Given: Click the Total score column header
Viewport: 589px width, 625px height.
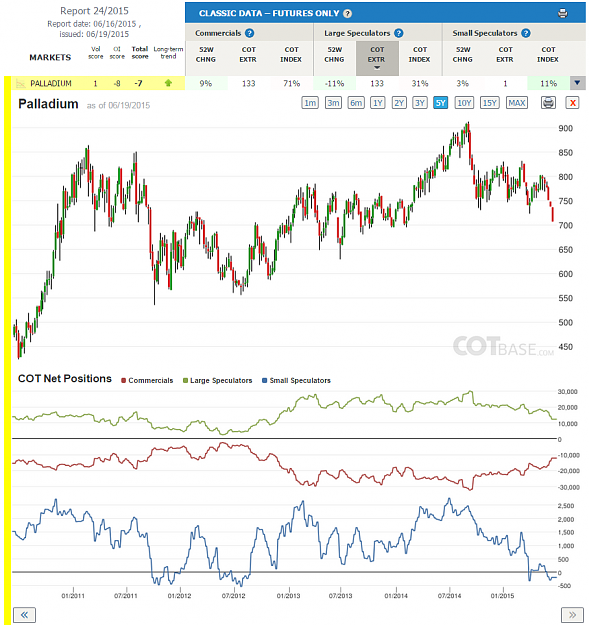Looking at the screenshot, I should [x=140, y=53].
